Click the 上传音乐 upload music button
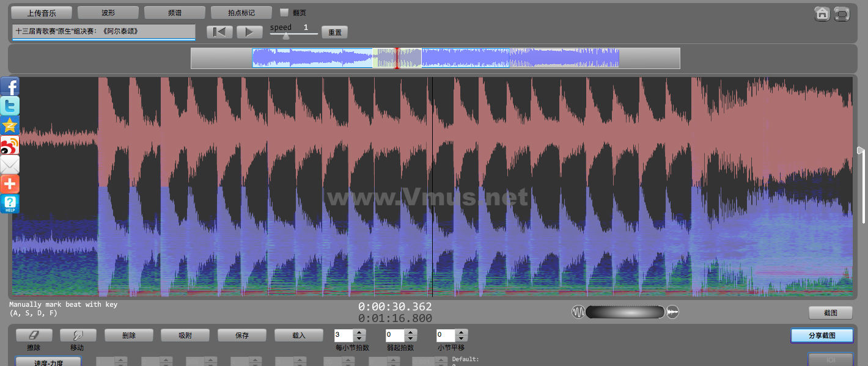The image size is (868, 366). pos(42,13)
